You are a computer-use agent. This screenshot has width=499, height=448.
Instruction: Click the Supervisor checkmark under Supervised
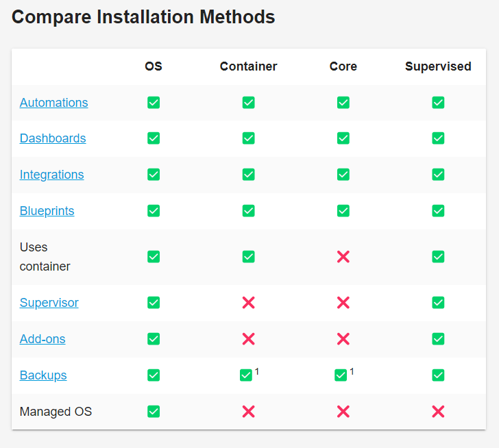tap(438, 303)
